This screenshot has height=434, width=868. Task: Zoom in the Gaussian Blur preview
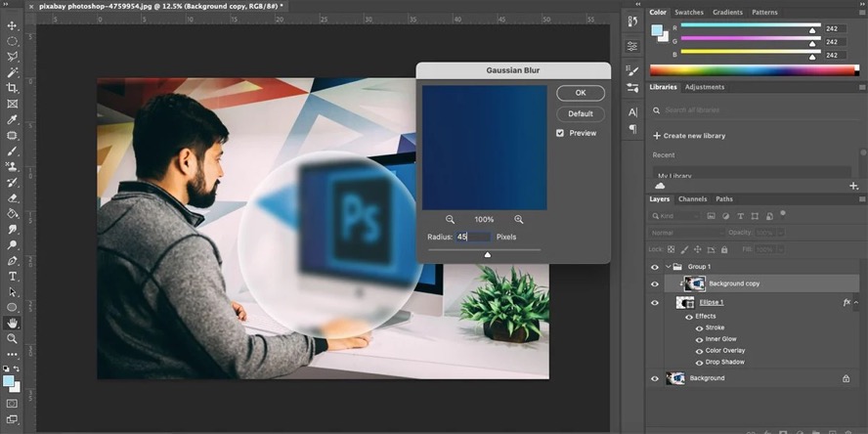(518, 219)
